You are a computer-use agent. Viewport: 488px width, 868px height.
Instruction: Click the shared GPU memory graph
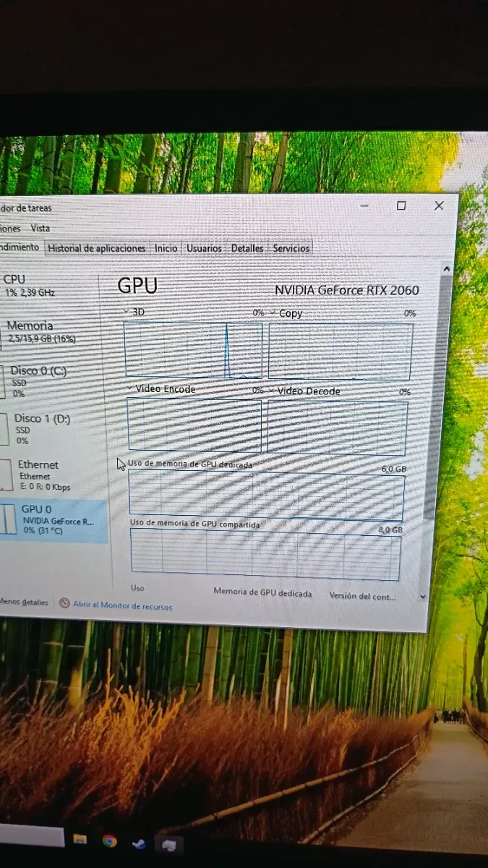click(x=265, y=554)
